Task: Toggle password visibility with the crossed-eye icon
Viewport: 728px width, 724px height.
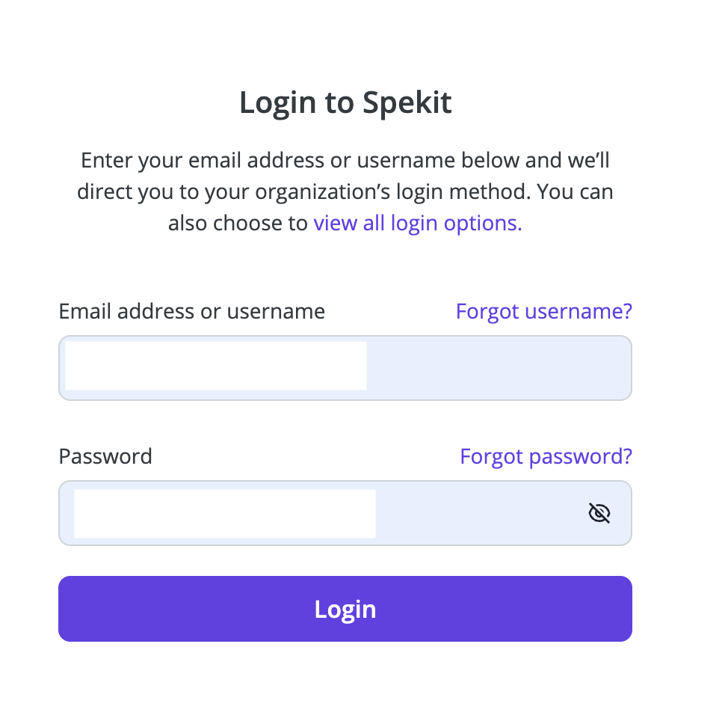Action: point(599,513)
